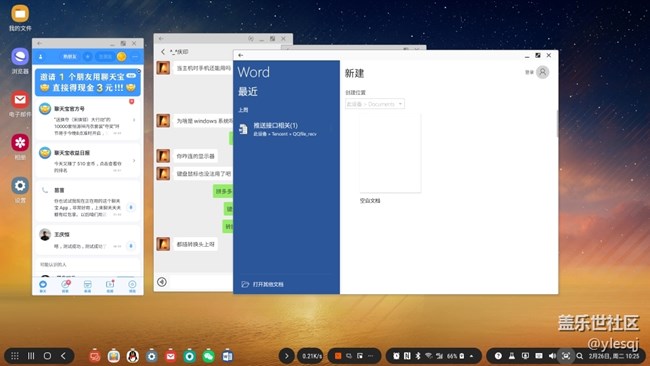Image resolution: width=650 pixels, height=366 pixels.
Task: Select the Word app icon in taskbar
Action: tap(227, 356)
